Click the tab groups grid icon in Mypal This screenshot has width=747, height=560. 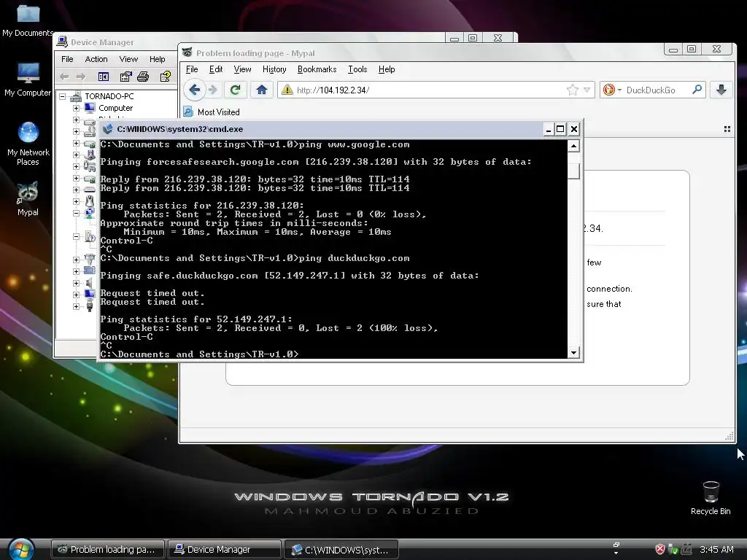point(727,129)
